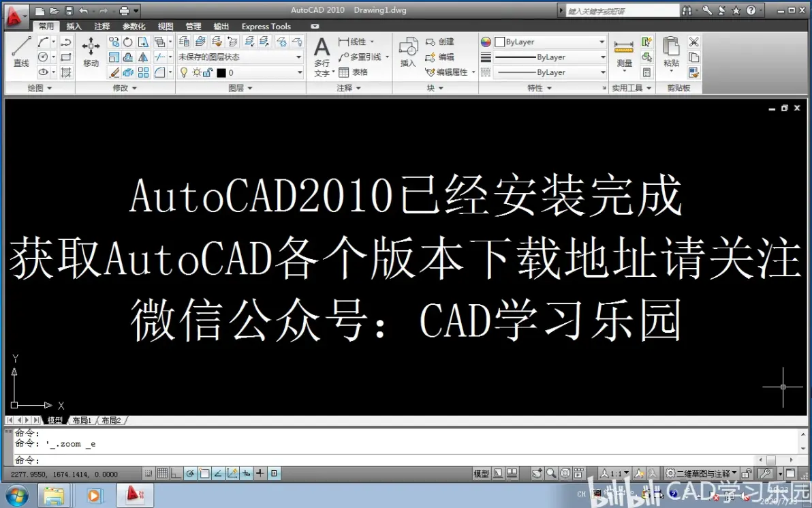Image resolution: width=812 pixels, height=508 pixels.
Task: Toggle layer on/off light bulb icon
Action: pyautogui.click(x=183, y=72)
